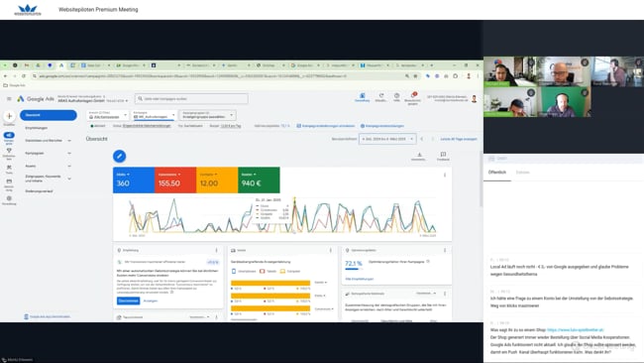The height and width of the screenshot is (363, 644).
Task: Open the shop link in chat message
Action: 575,329
